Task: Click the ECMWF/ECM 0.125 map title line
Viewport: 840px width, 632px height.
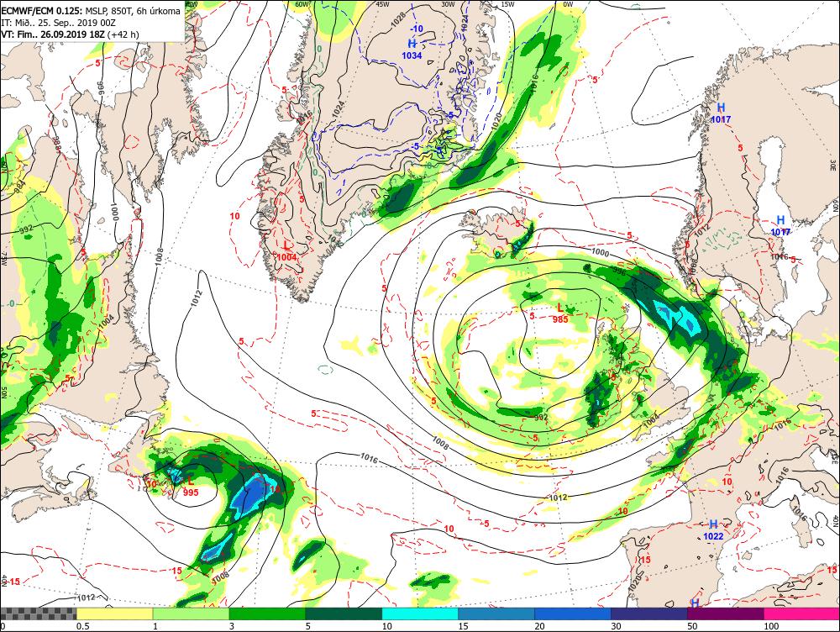Action: [91, 11]
